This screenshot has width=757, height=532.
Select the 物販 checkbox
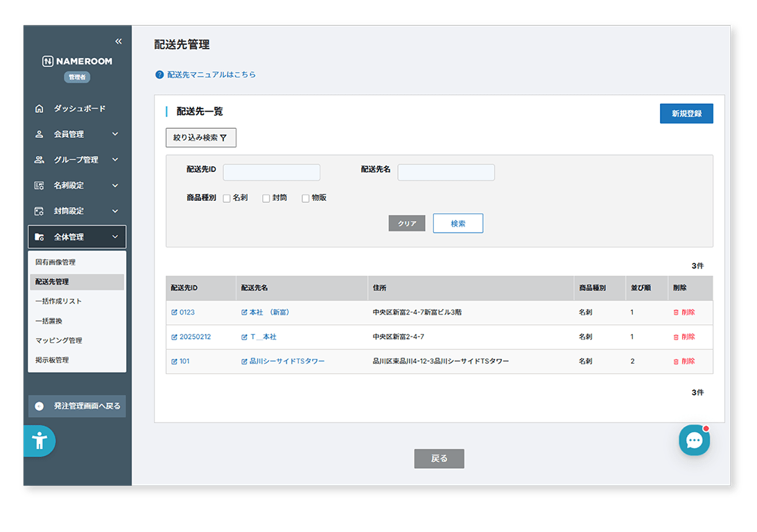click(305, 197)
